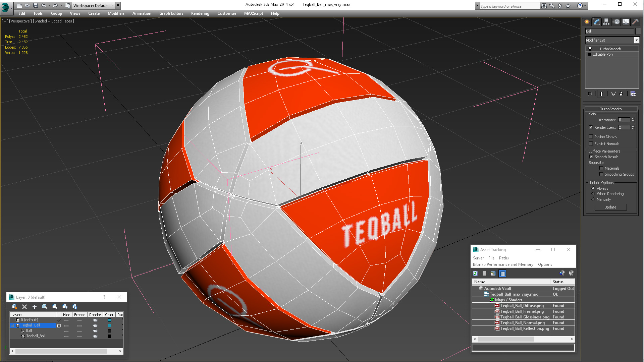Delete highlighted layer X icon
This screenshot has height=362, width=644.
pos(24,307)
